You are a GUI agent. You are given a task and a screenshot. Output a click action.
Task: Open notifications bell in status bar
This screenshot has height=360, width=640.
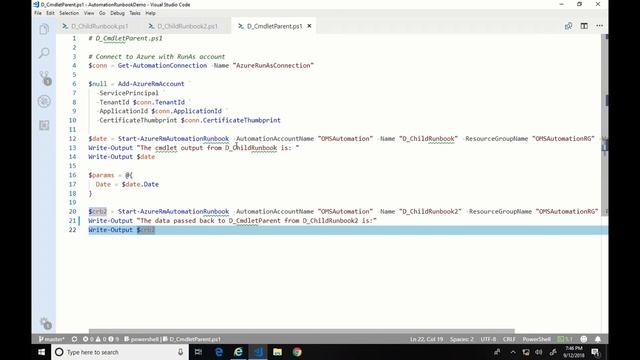[x=598, y=339]
